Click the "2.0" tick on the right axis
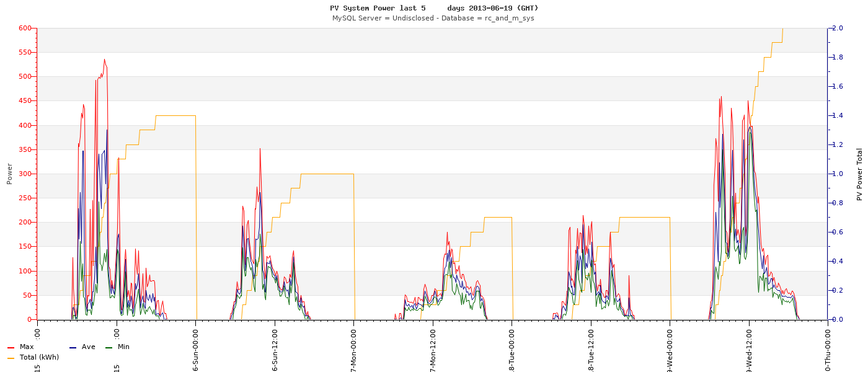The height and width of the screenshot is (372, 868). click(x=837, y=28)
